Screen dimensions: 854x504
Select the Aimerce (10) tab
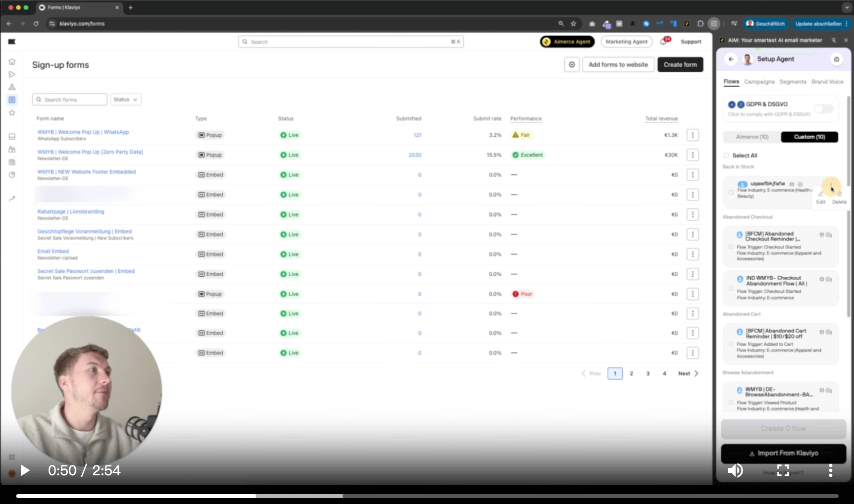[x=751, y=137]
